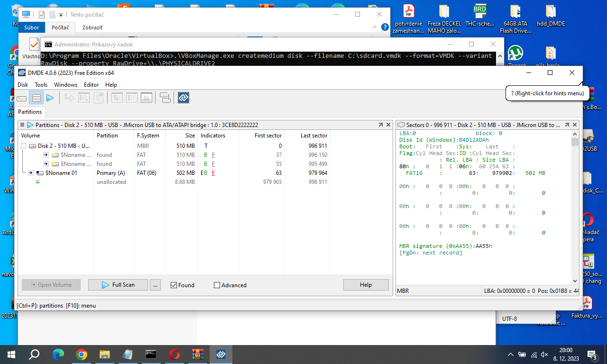Close the Partitions pane with its X
This screenshot has height=364, width=607.
click(x=388, y=125)
